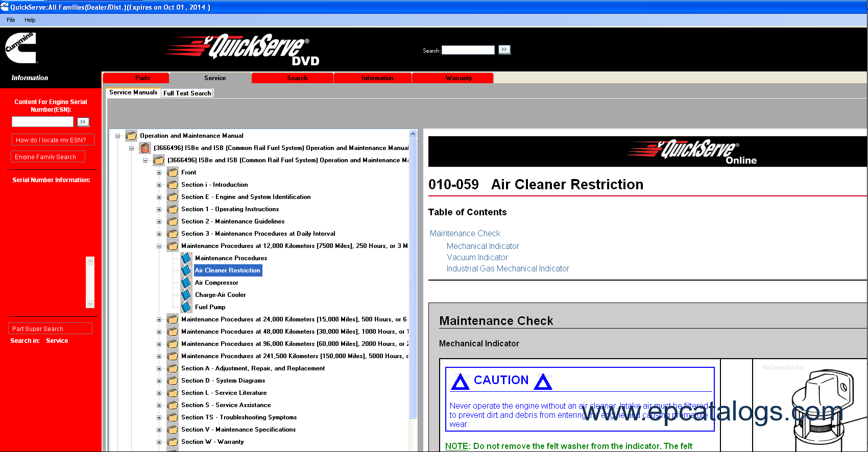Open the Help menu
Viewport: 868px width, 452px height.
30,20
